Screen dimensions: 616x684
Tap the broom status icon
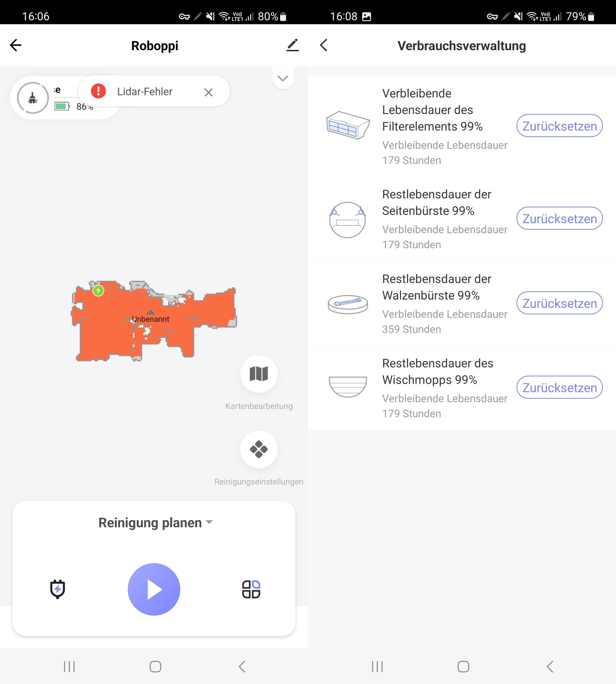33,98
